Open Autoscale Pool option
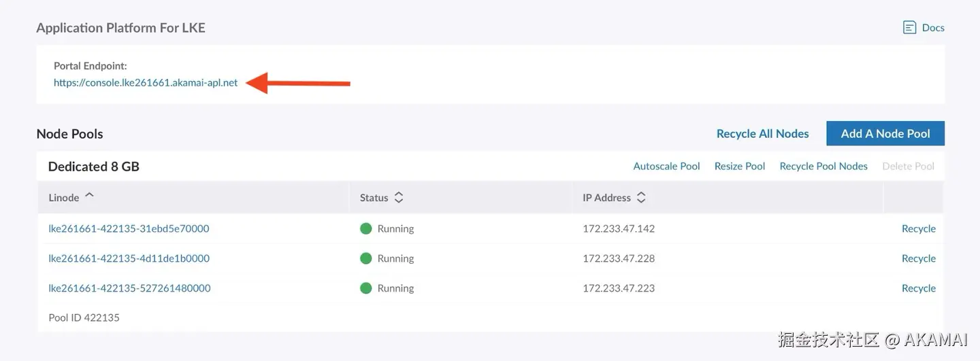The image size is (980, 361). (x=666, y=166)
